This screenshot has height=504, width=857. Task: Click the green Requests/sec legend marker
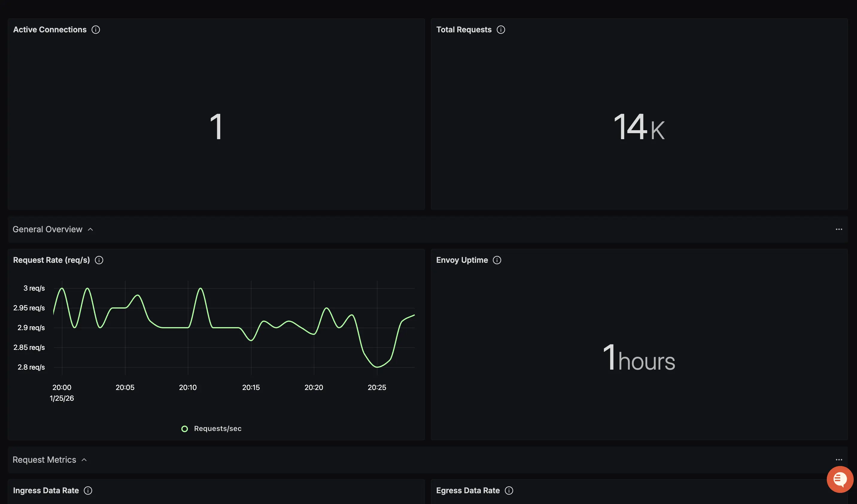(185, 429)
